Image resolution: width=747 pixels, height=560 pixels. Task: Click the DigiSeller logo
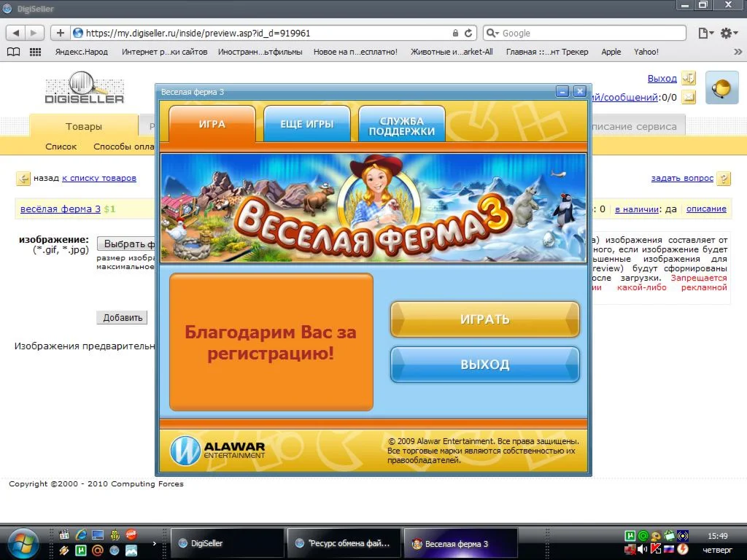tap(85, 87)
